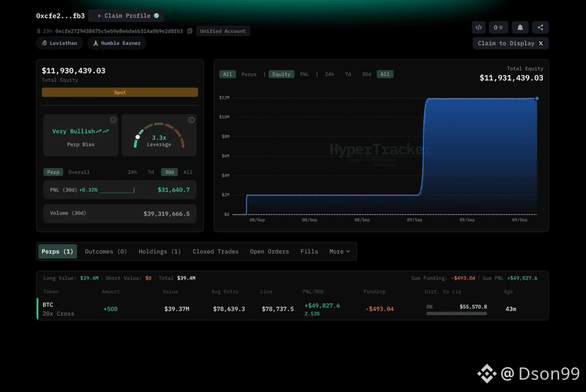Copy the wallet address with copy icon
The width and height of the screenshot is (586, 392).
(x=190, y=31)
